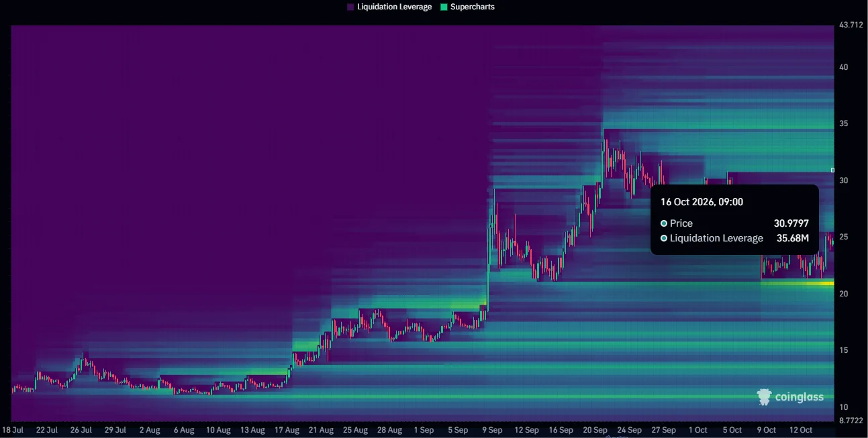Image resolution: width=868 pixels, height=438 pixels.
Task: Click the 8.7722 bottom price axis label
Action: [x=851, y=421]
